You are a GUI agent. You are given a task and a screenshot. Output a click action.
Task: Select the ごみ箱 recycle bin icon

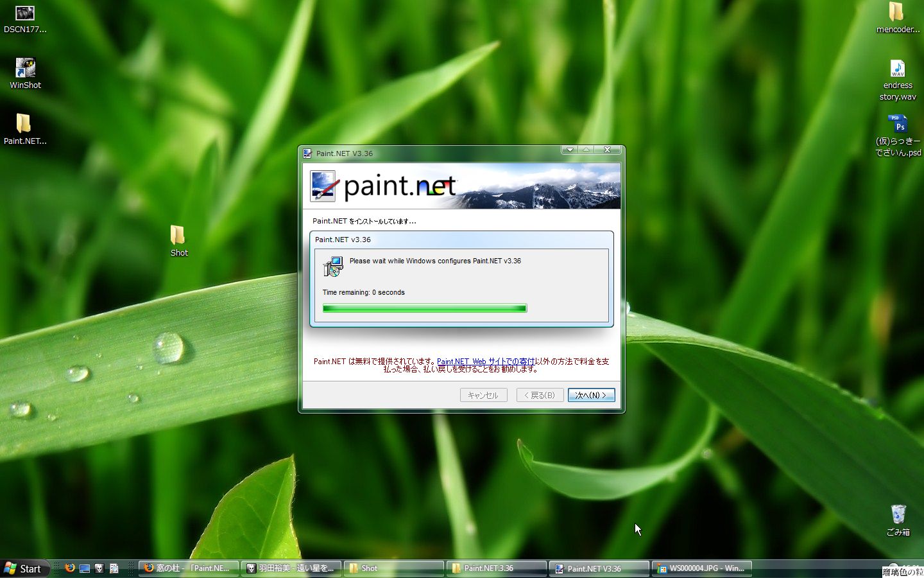point(898,520)
